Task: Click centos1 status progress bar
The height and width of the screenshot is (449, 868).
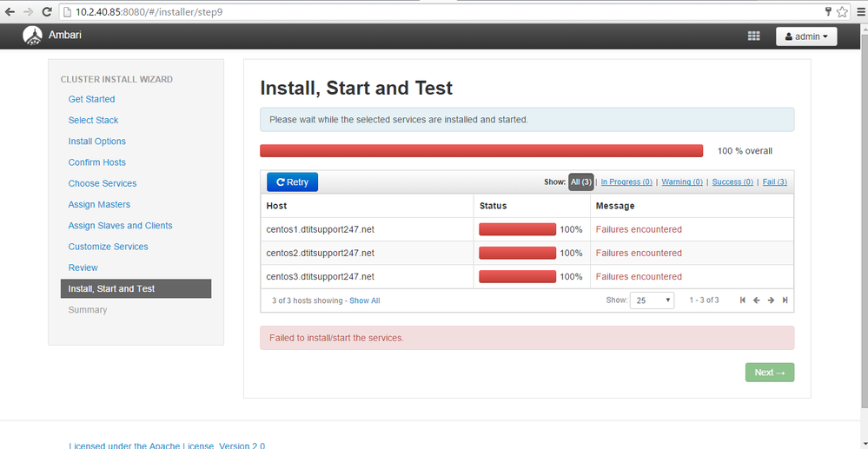Action: [x=517, y=229]
